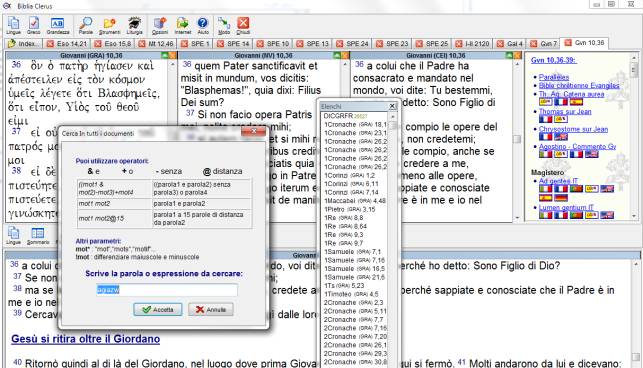The image size is (643, 368).
Task: Click green icon in Giovanni (NV) panel header
Action: coord(337,55)
